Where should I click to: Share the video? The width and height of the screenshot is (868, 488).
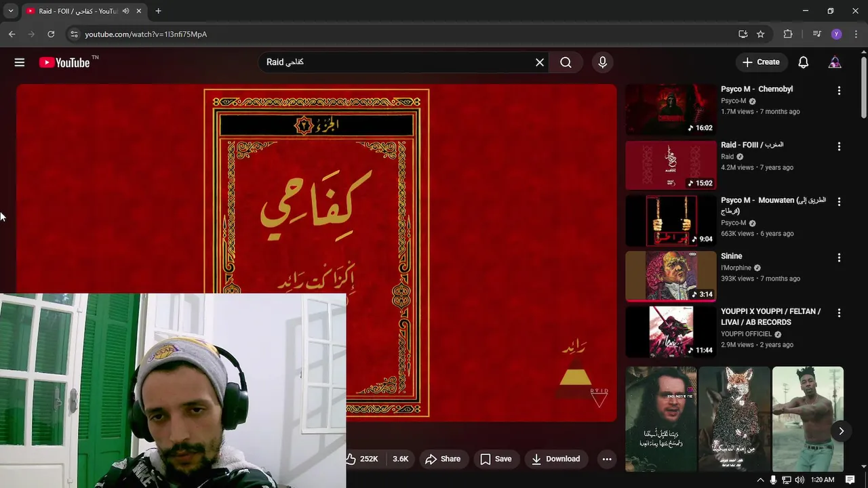443,459
